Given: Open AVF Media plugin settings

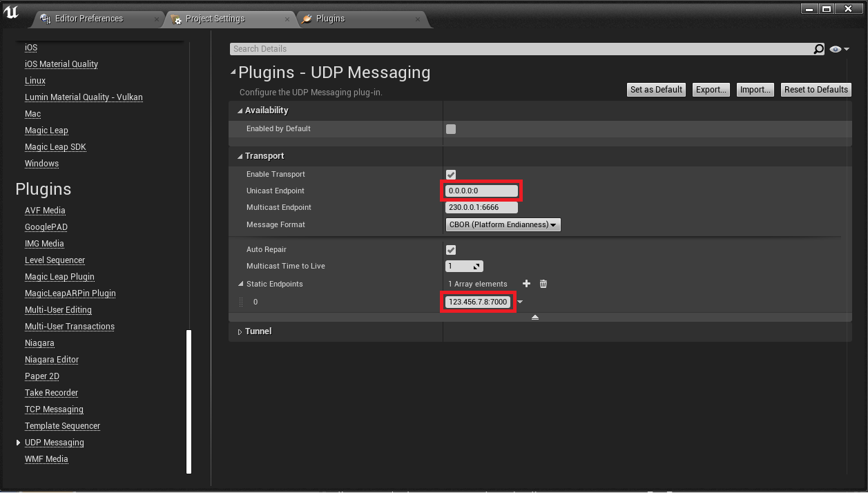Looking at the screenshot, I should pos(45,211).
